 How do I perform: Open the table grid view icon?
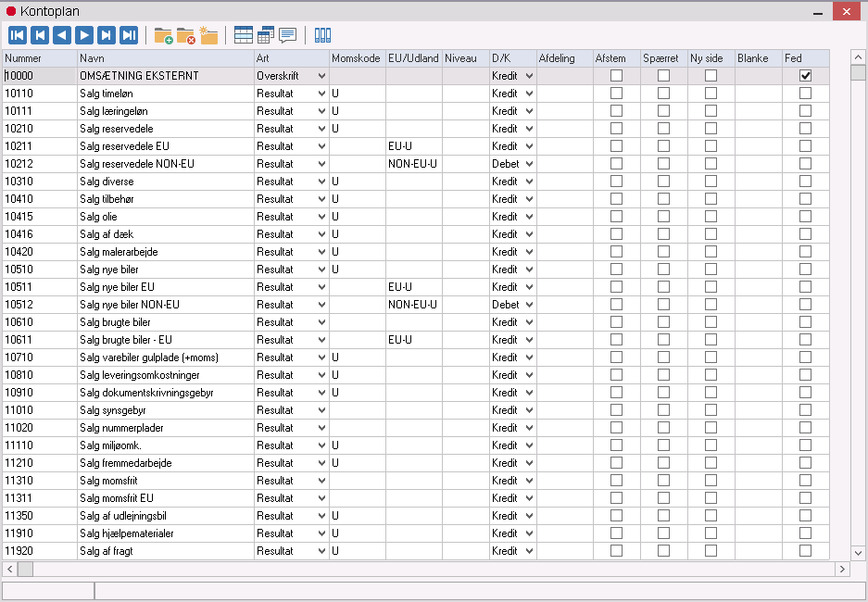(243, 35)
